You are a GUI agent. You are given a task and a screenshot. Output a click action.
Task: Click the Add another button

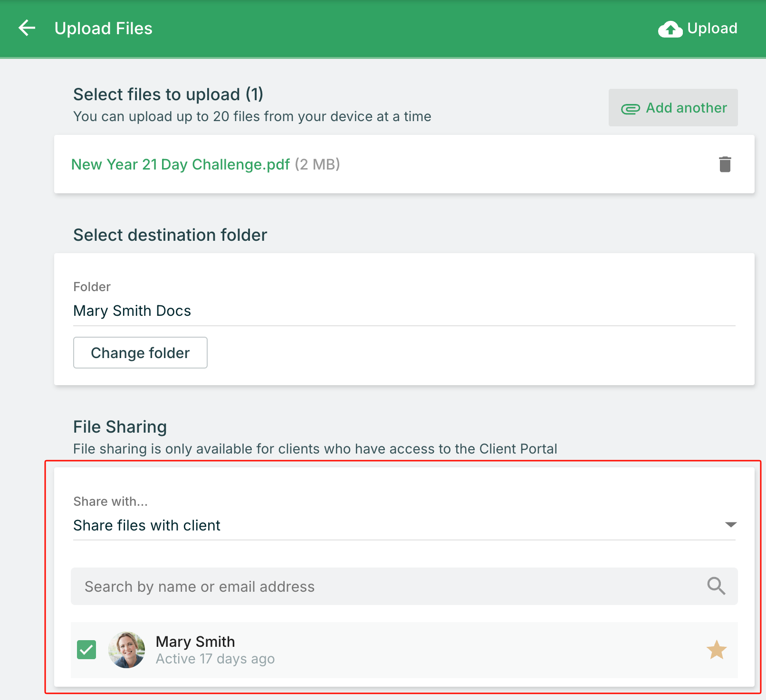(x=673, y=108)
